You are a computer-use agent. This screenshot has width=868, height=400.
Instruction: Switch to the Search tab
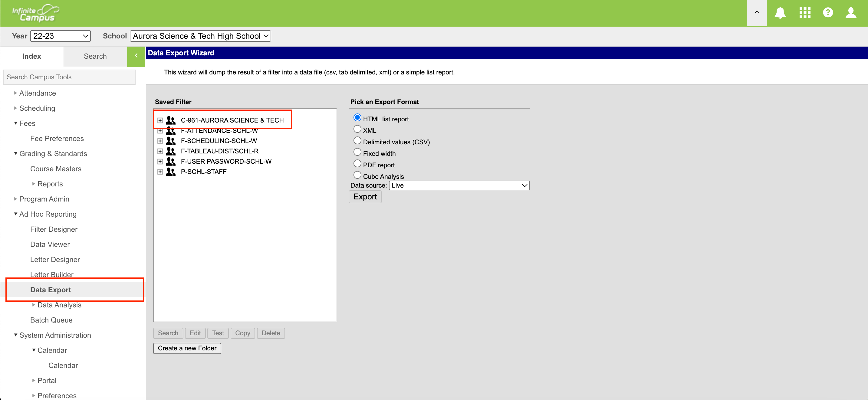pos(95,56)
